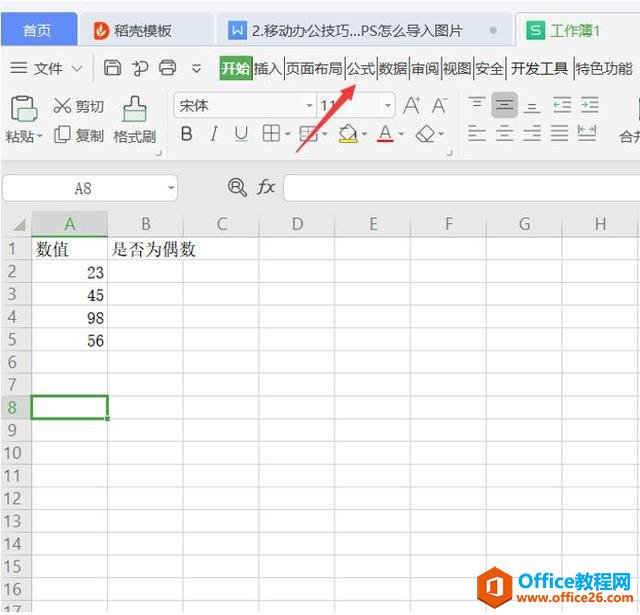The width and height of the screenshot is (640, 615).
Task: Align text to top of cell
Action: click(x=477, y=104)
